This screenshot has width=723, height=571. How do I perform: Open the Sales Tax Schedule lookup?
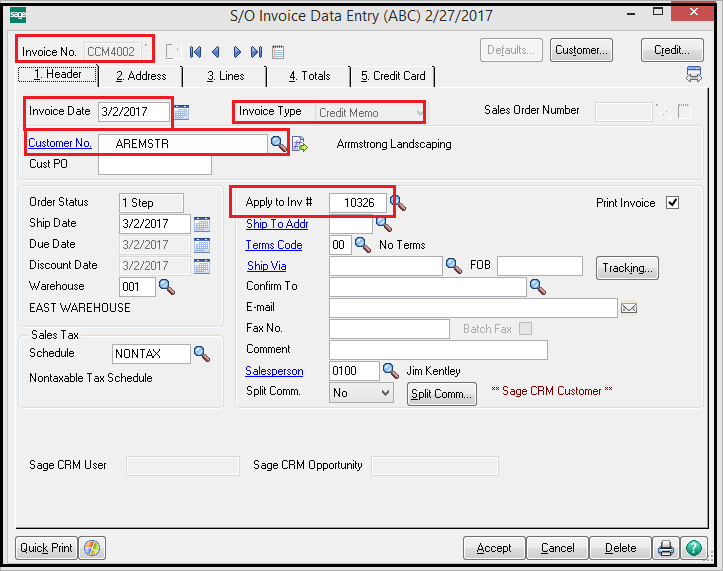click(201, 354)
